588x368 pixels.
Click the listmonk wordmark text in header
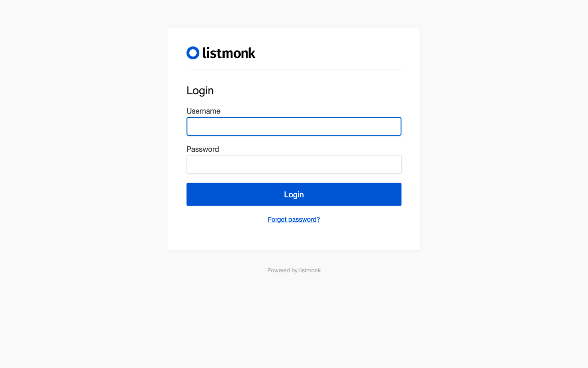click(x=229, y=53)
